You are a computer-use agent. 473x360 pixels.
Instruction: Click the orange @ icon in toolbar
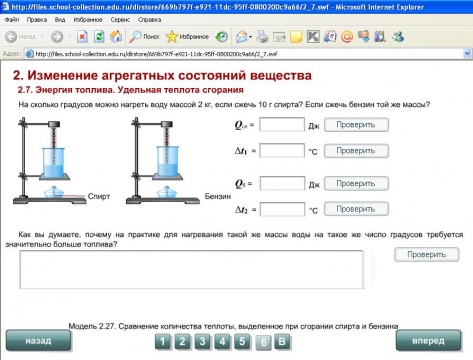[347, 36]
